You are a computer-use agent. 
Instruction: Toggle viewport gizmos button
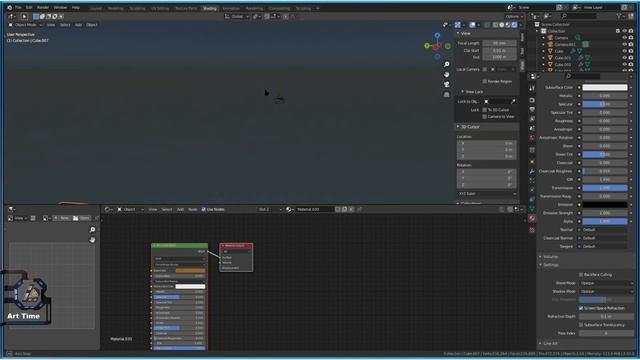click(x=458, y=25)
